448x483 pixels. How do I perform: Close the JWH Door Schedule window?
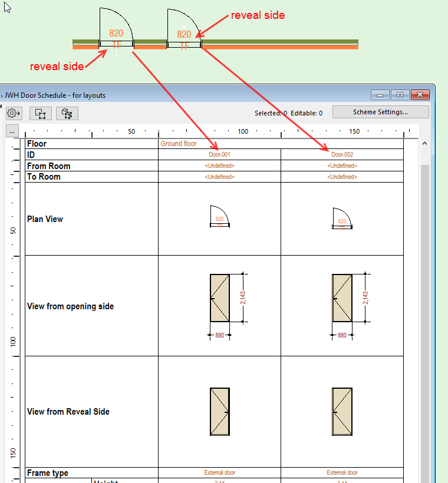[420, 95]
